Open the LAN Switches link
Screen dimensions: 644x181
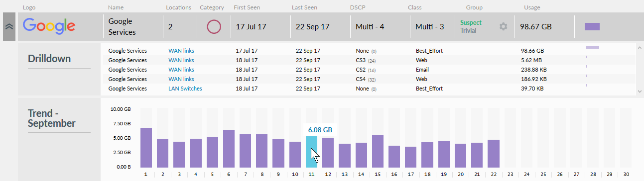(x=185, y=89)
